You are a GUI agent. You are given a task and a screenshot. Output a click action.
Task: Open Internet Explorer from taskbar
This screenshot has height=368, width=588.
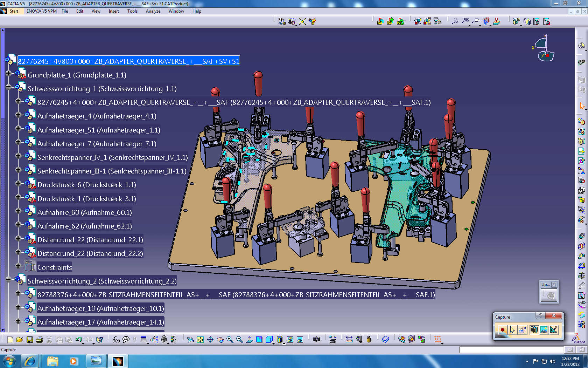30,361
